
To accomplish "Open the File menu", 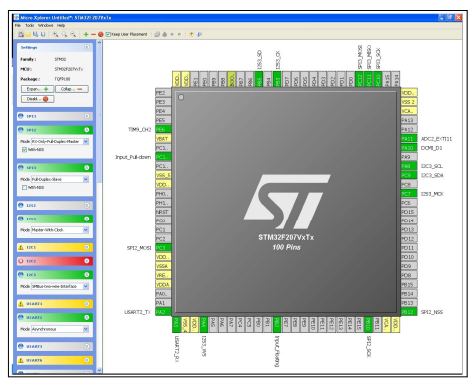I will coord(18,25).
